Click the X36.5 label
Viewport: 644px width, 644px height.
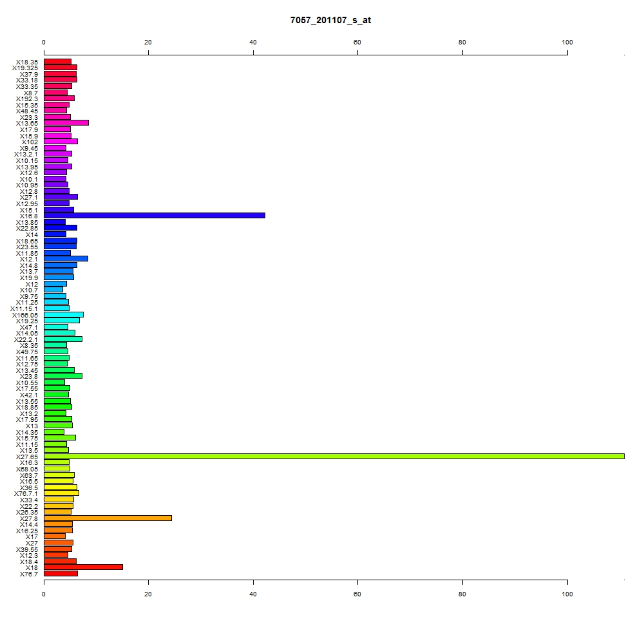29,488
